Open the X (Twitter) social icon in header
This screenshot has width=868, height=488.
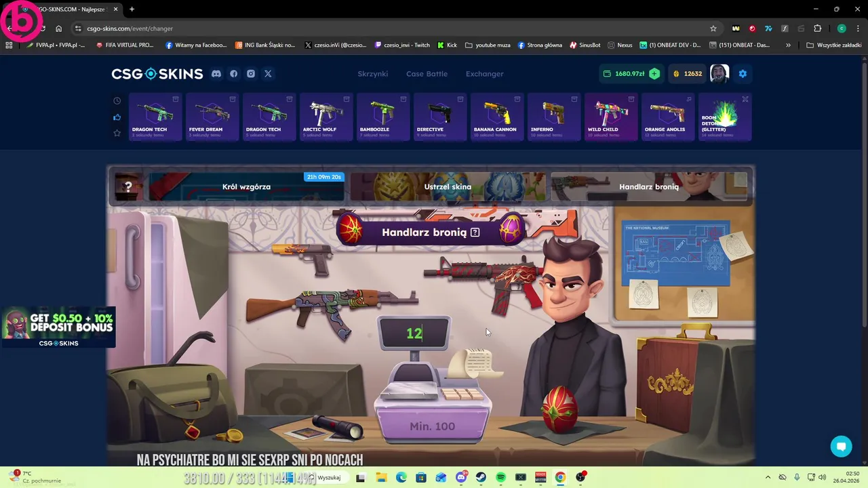point(268,74)
